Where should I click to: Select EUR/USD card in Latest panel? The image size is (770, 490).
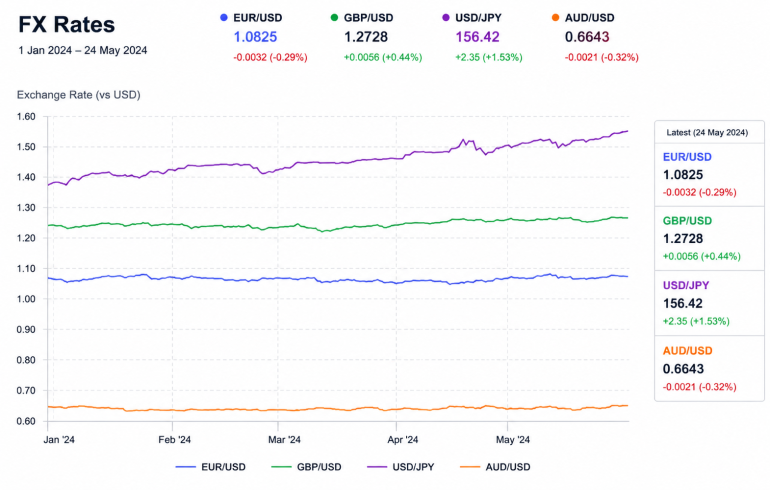709,175
